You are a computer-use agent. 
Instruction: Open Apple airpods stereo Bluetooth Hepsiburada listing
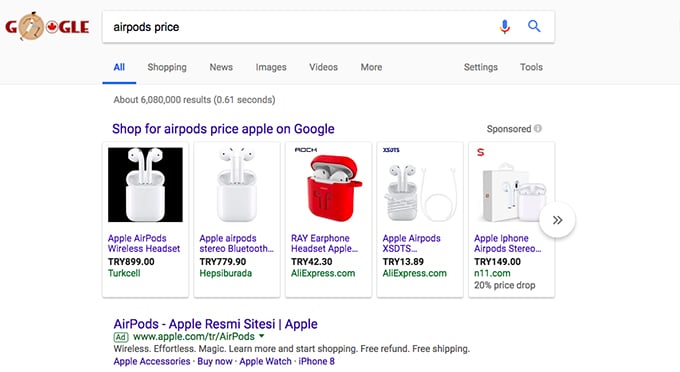236,243
